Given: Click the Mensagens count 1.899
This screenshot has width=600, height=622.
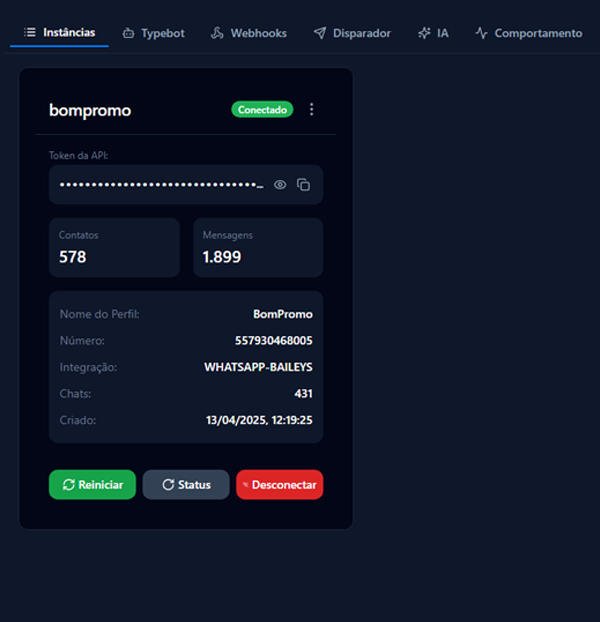Looking at the screenshot, I should 222,257.
